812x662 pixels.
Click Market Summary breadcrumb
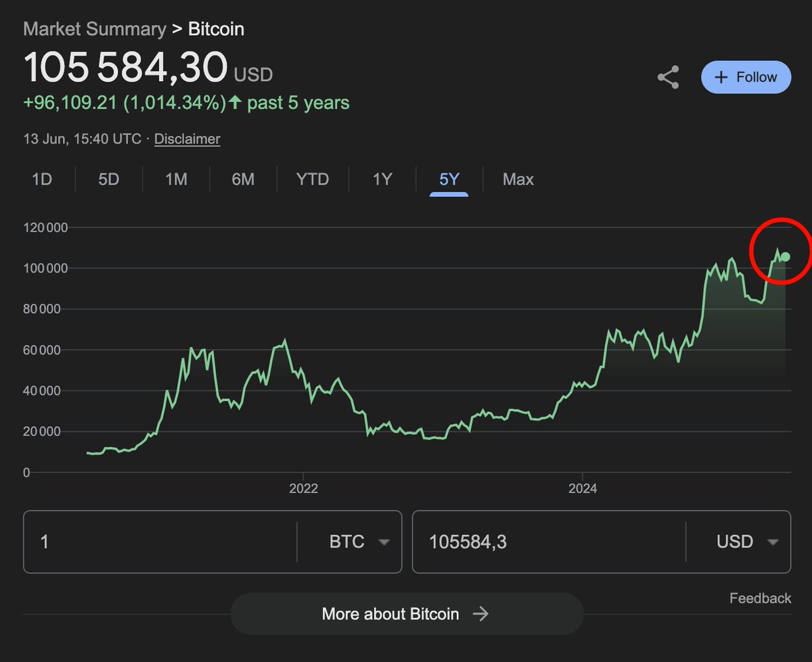95,29
